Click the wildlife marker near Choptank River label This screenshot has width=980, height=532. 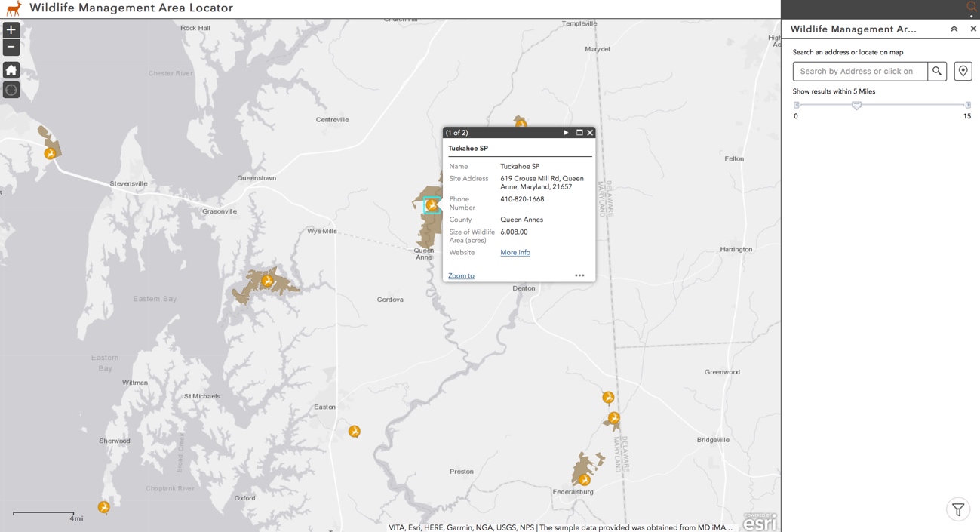click(103, 507)
